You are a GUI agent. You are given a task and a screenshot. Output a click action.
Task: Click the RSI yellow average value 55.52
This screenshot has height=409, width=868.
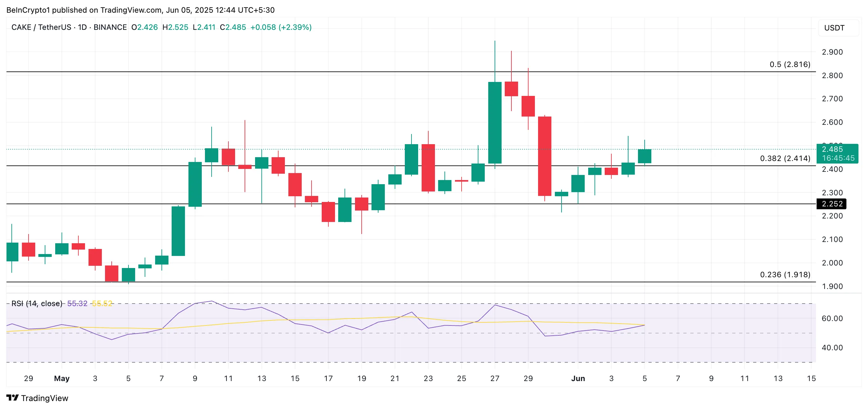pos(102,304)
